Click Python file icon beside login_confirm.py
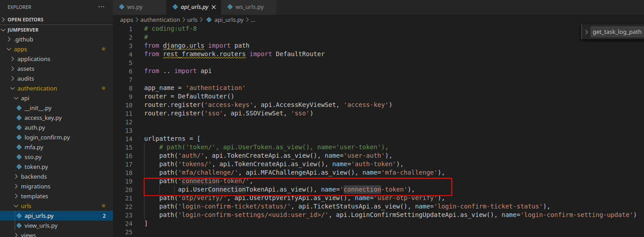The image size is (644, 237). tap(19, 137)
